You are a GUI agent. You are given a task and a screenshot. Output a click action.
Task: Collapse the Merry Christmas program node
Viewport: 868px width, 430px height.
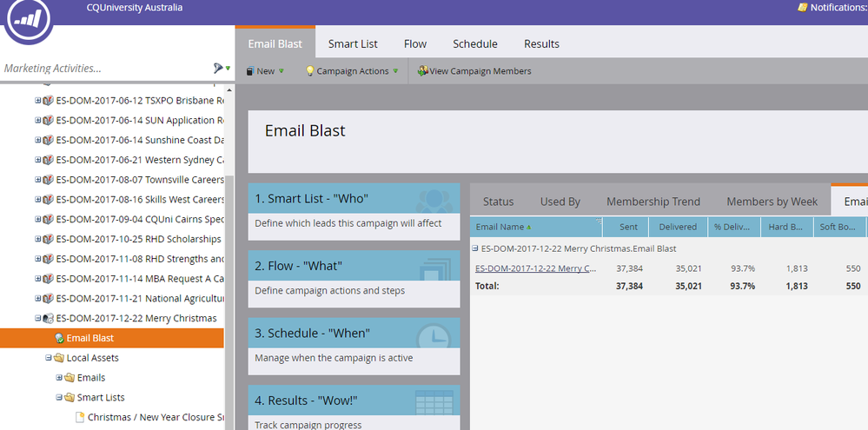(x=37, y=318)
